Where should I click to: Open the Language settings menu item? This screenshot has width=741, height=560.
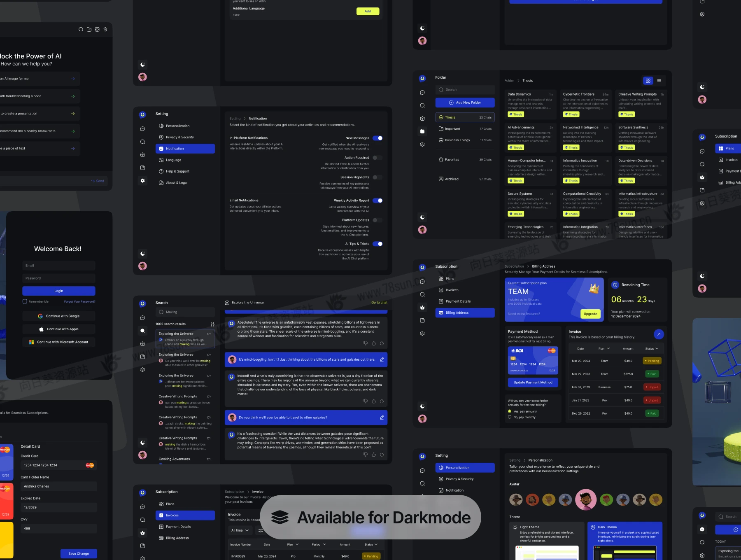click(173, 160)
